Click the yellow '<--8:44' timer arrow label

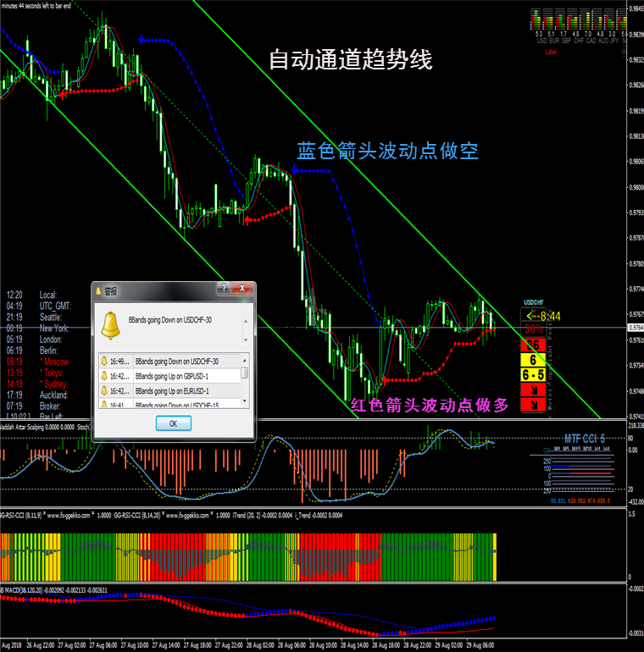tap(543, 317)
